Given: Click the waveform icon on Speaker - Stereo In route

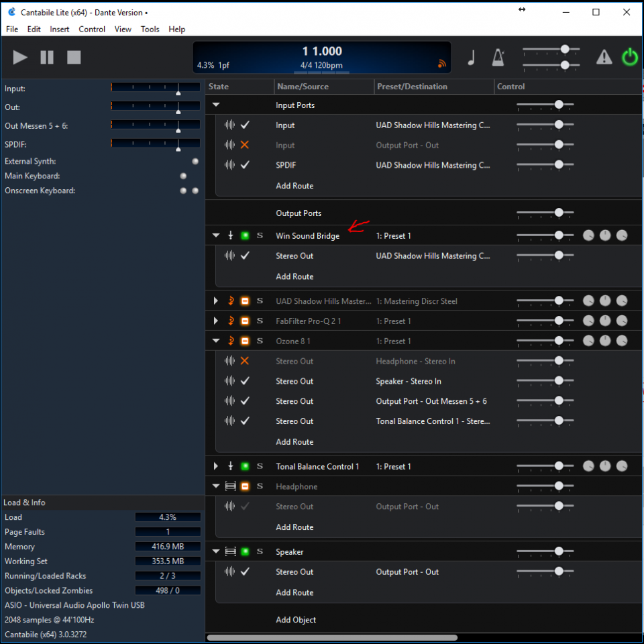Looking at the screenshot, I should coord(229,381).
